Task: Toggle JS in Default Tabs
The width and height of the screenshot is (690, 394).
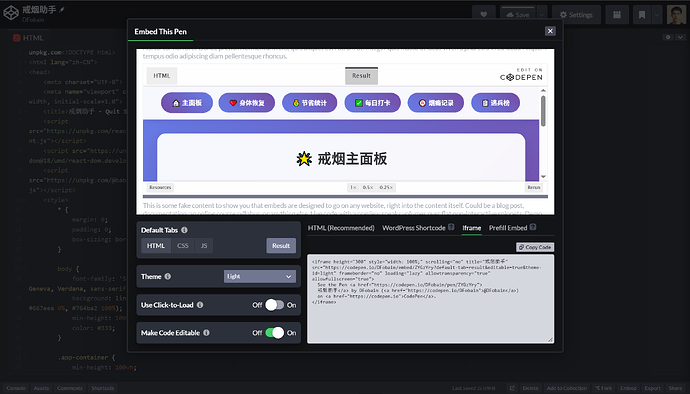Action: 204,246
